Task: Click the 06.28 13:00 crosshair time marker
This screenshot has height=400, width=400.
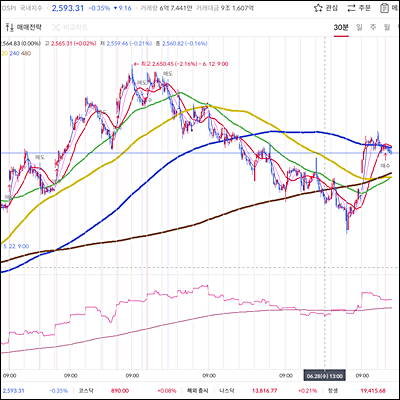Action: 324,376
